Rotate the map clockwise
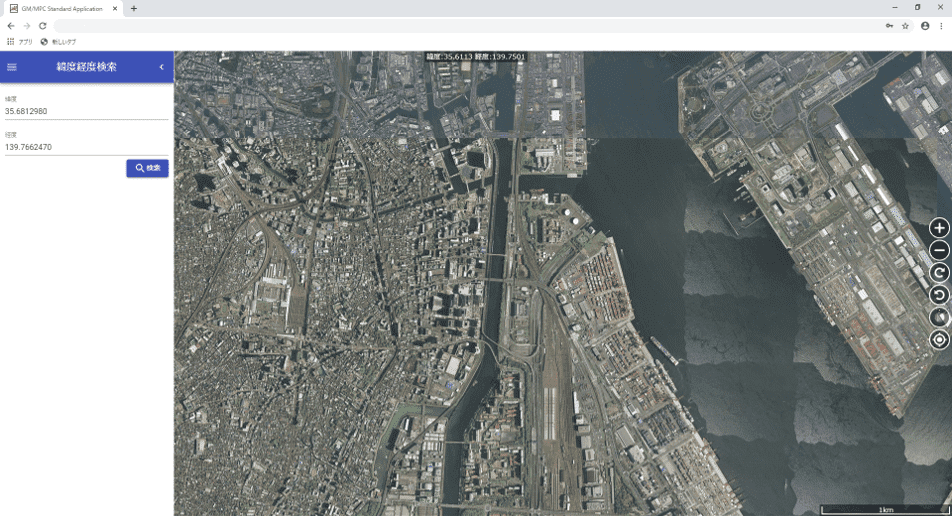The height and width of the screenshot is (516, 952). pos(939,273)
